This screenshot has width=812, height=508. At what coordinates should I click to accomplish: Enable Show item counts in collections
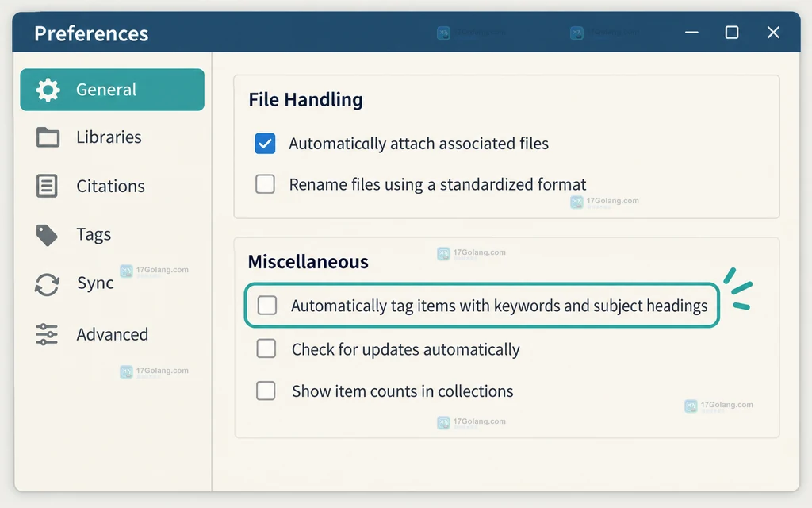[266, 391]
